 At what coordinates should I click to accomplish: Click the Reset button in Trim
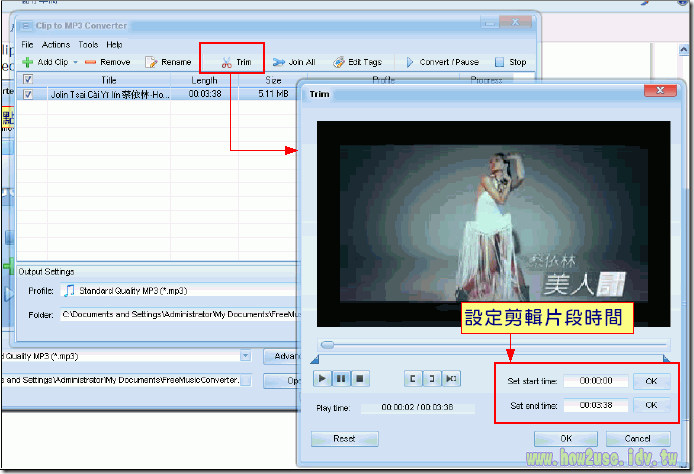pyautogui.click(x=345, y=439)
